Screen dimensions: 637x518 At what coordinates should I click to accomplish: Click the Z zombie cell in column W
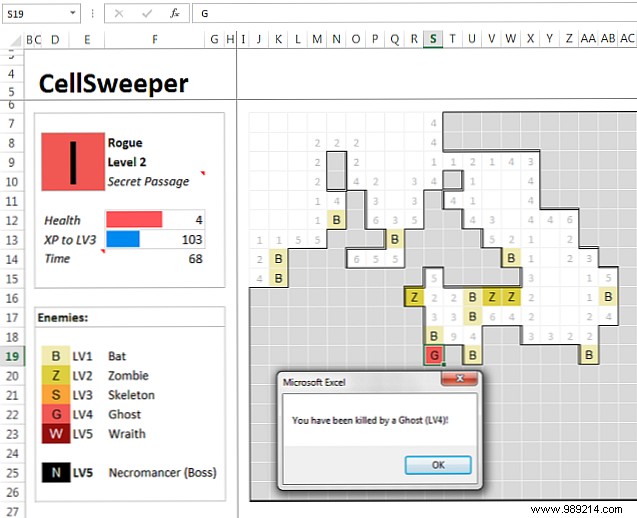pyautogui.click(x=511, y=297)
